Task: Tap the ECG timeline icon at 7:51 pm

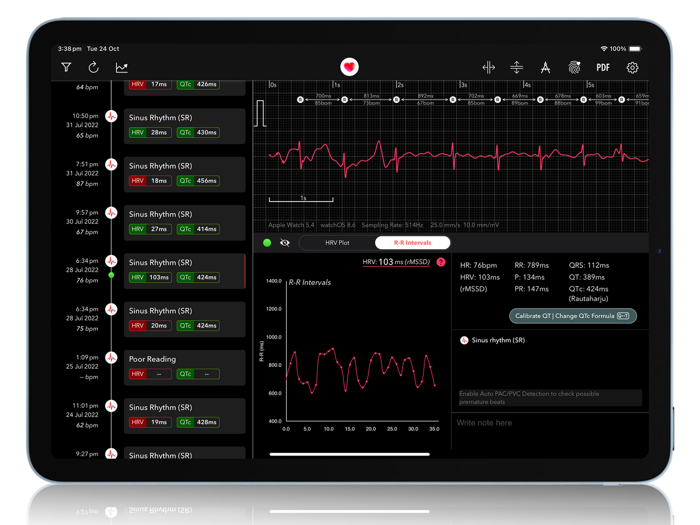Action: click(x=111, y=165)
